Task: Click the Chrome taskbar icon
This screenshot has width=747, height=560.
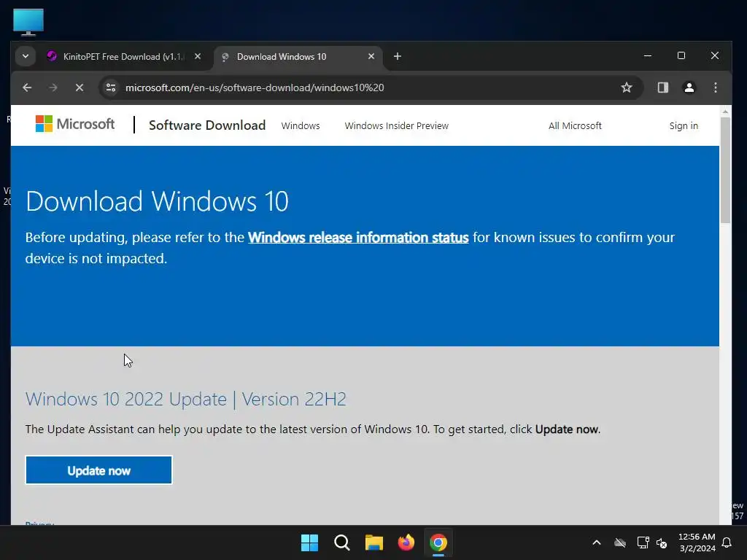Action: 438,542
